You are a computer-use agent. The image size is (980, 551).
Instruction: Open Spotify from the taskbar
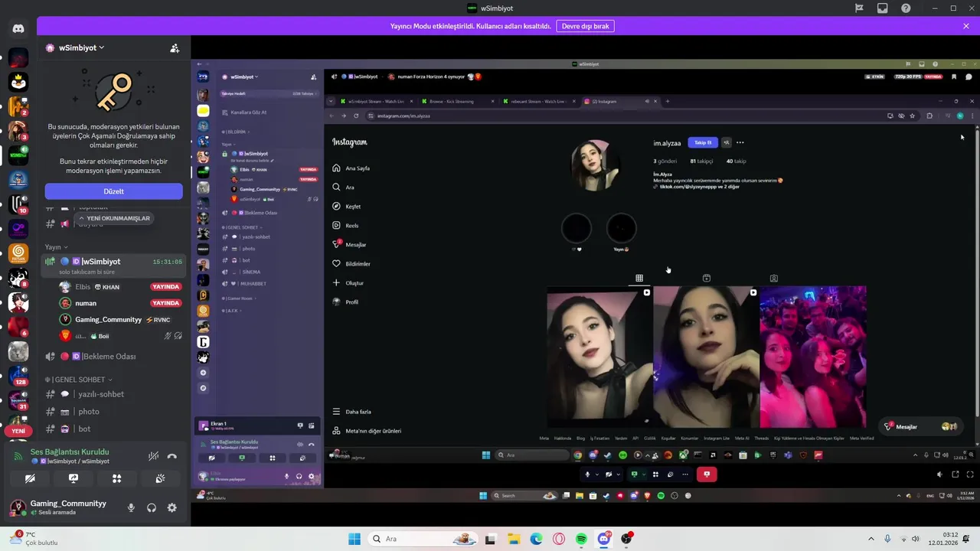581,539
